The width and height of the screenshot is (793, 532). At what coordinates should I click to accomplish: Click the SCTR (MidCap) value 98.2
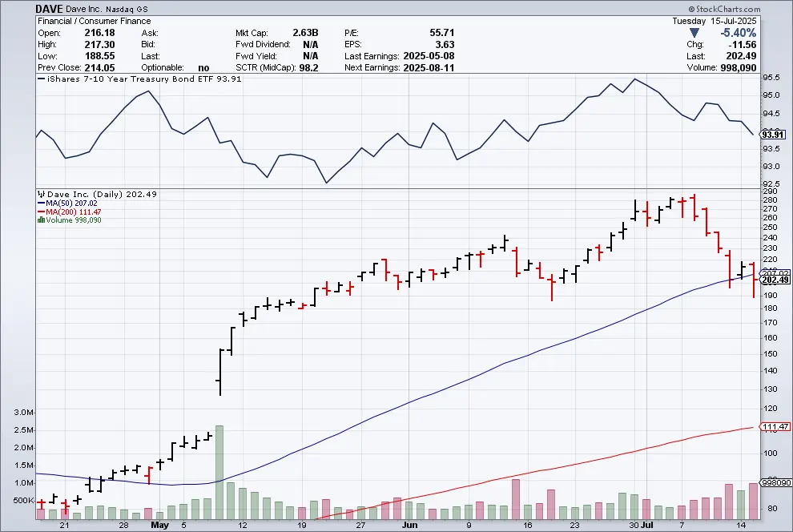click(308, 68)
